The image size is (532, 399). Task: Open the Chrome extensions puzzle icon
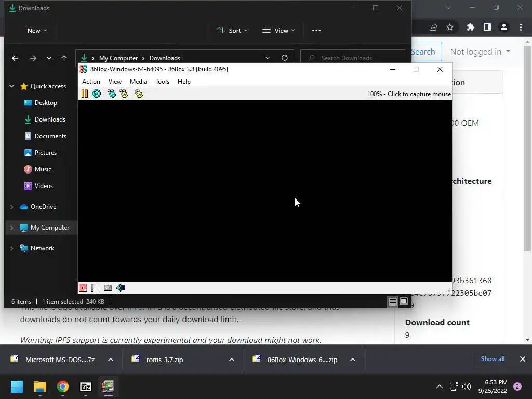click(x=470, y=27)
